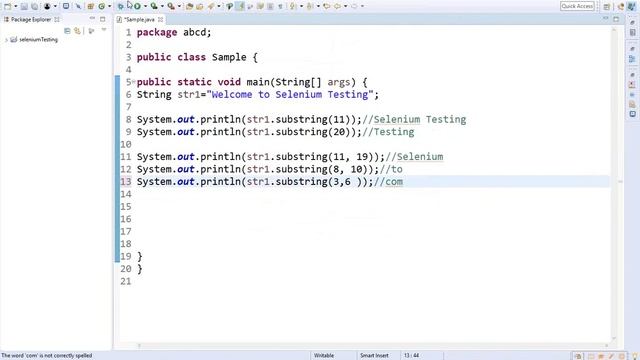Select the Sample.java editor tab
The height and width of the screenshot is (360, 640).
(x=139, y=19)
